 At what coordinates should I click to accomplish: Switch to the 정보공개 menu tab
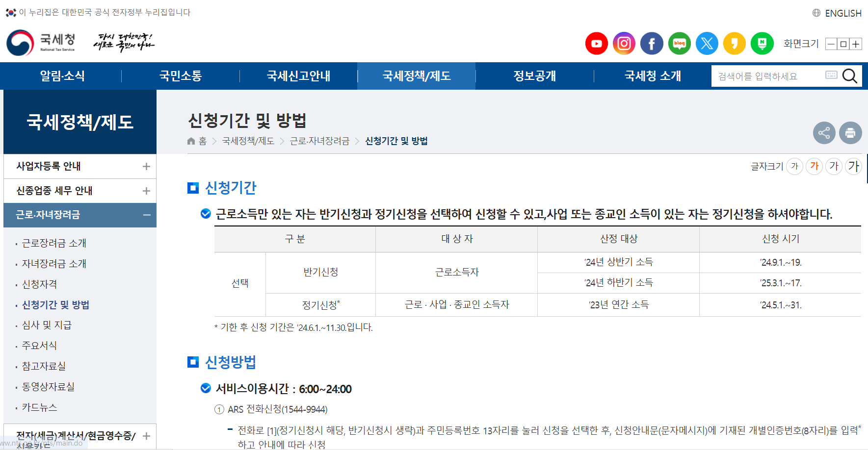pyautogui.click(x=533, y=76)
